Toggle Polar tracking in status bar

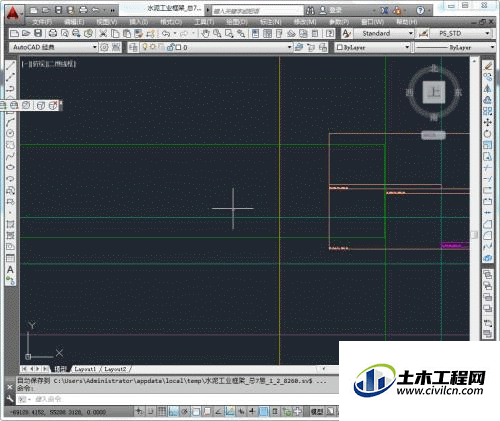coord(184,412)
